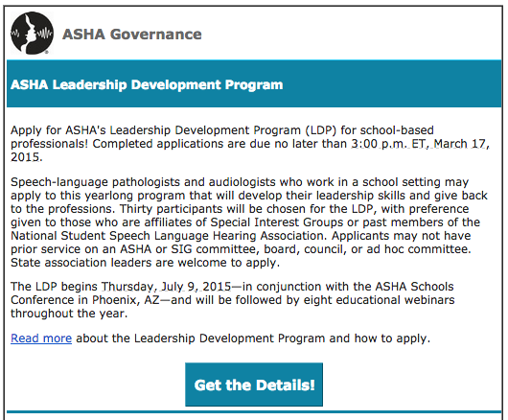Click the registered trademark mark beside logo

[x=47, y=52]
